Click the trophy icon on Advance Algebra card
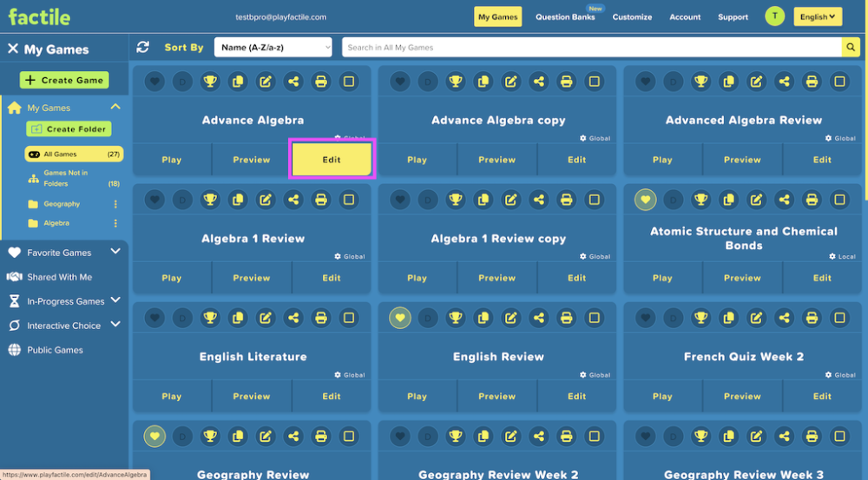Viewport: 868px width, 480px height. point(210,82)
